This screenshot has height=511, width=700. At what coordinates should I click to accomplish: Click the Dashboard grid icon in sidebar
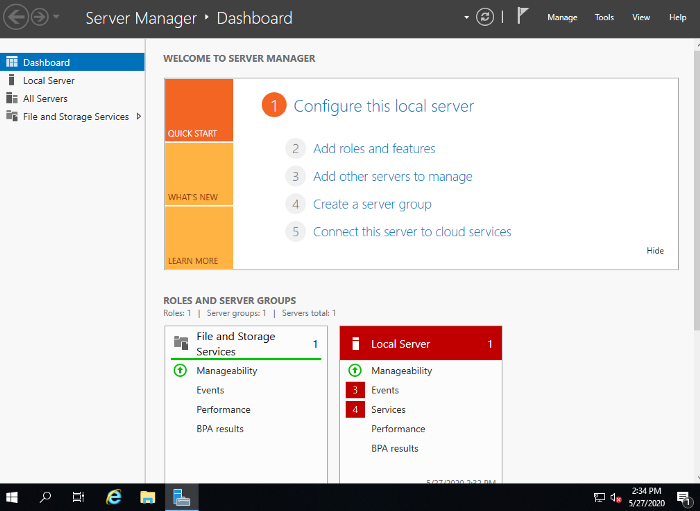12,62
